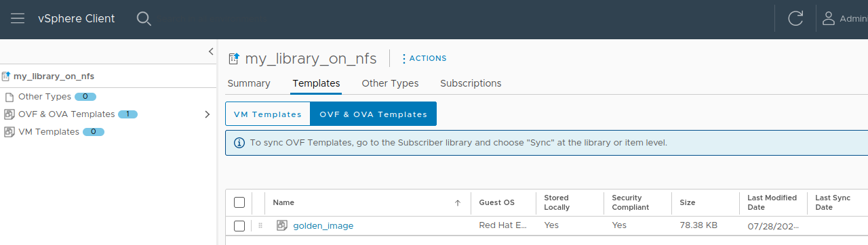
Task: Tick the select-all checkbox in the table header
Action: 239,202
